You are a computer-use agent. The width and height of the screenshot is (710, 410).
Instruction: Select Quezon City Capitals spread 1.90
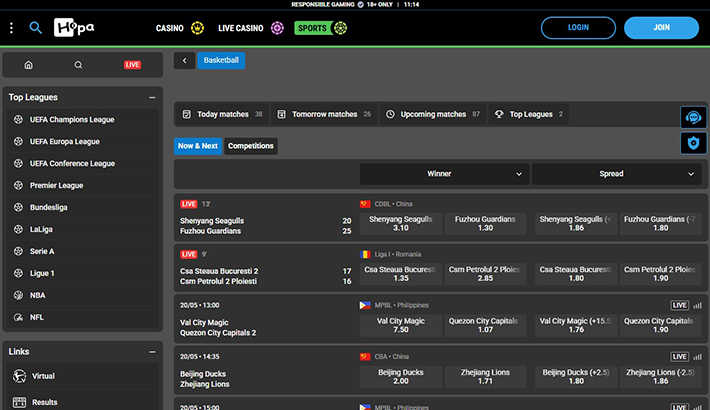660,325
